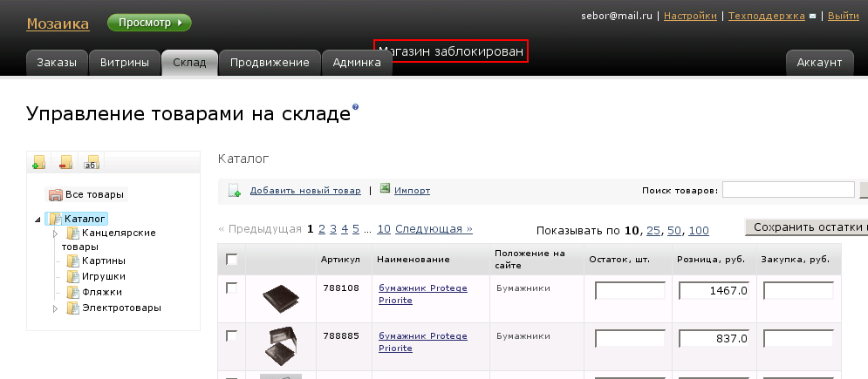Open the Настройки link
The width and height of the screenshot is (868, 379).
click(690, 16)
